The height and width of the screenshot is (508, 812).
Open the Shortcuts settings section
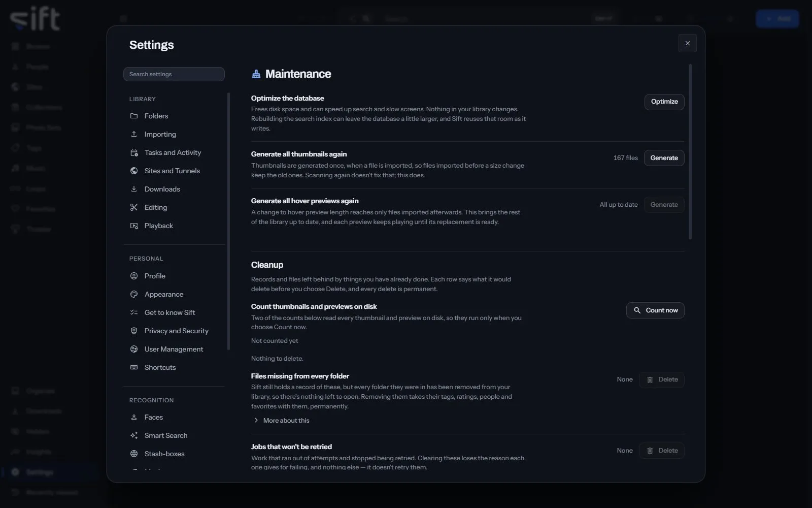tap(174, 367)
